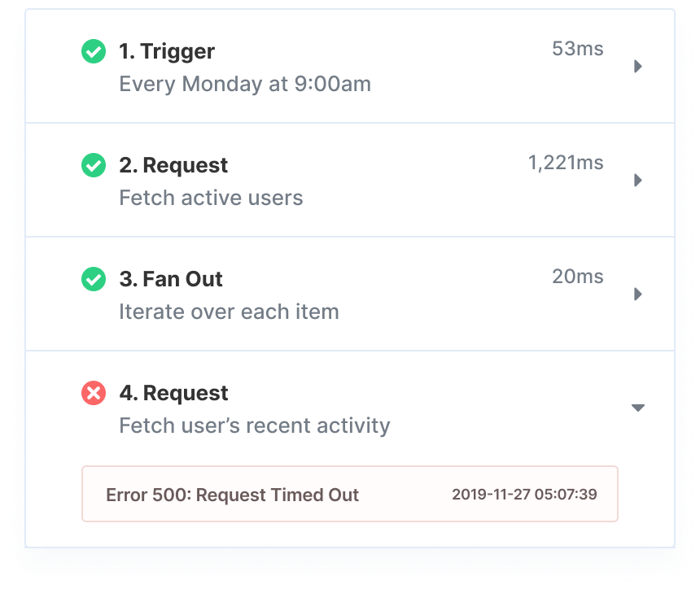Select the "4. Request" step title
The width and height of the screenshot is (700, 589).
(173, 393)
